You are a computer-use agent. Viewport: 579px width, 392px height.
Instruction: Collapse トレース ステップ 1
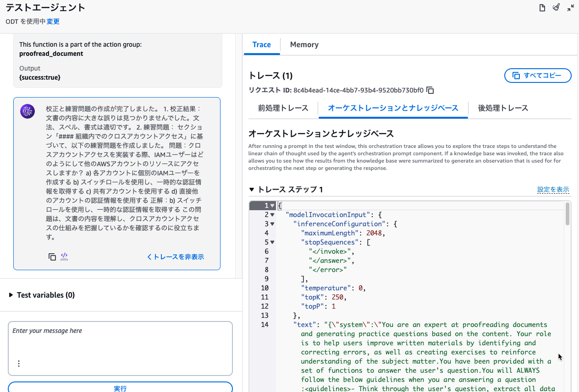click(x=286, y=190)
